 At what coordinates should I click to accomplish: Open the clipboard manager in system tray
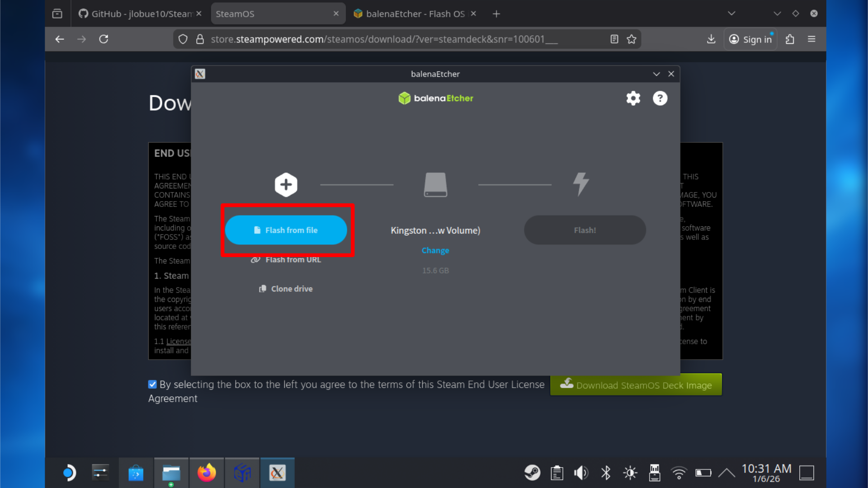tap(557, 473)
